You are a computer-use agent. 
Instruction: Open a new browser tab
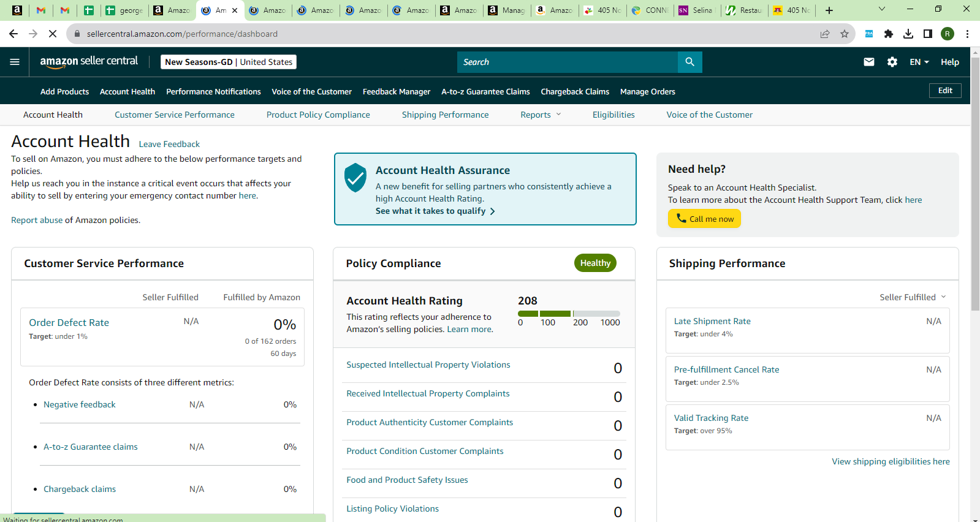829,10
